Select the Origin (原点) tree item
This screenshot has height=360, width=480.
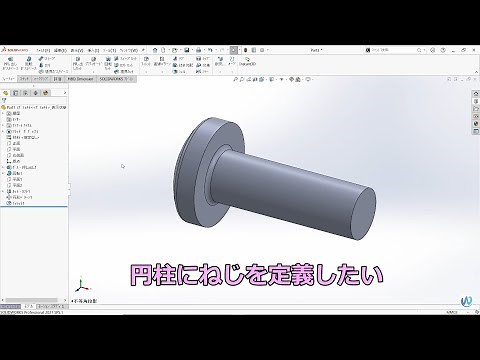click(14, 161)
